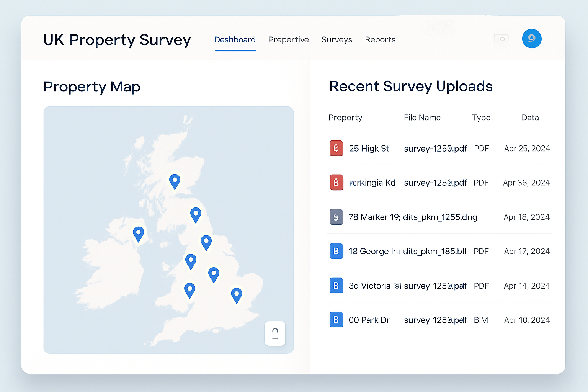The image size is (588, 392).
Task: Click the gray S icon for 78 Marker 19
Action: 336,217
